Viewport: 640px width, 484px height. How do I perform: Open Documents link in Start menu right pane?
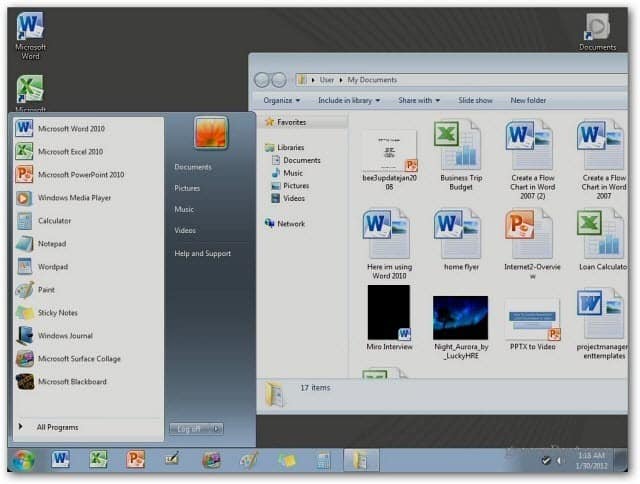(x=193, y=167)
